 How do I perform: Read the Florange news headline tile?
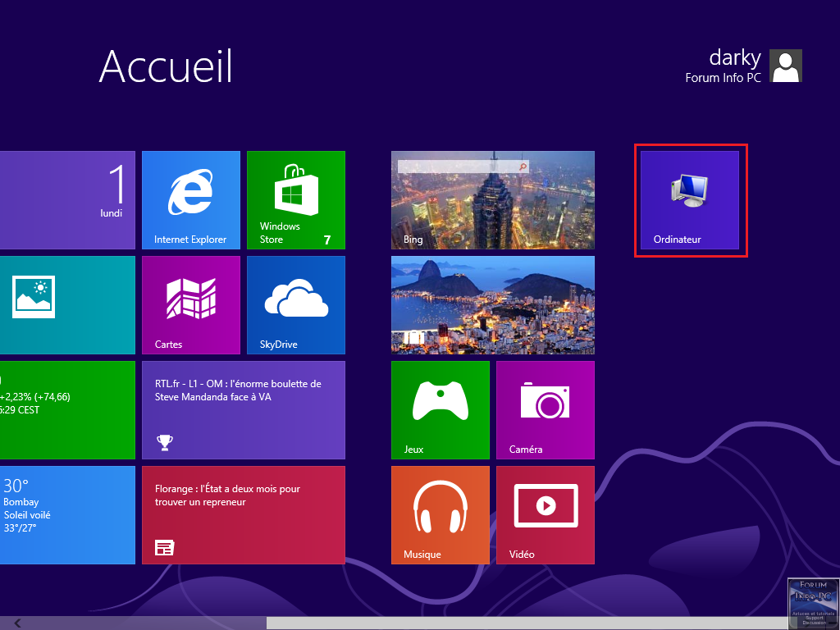point(243,514)
